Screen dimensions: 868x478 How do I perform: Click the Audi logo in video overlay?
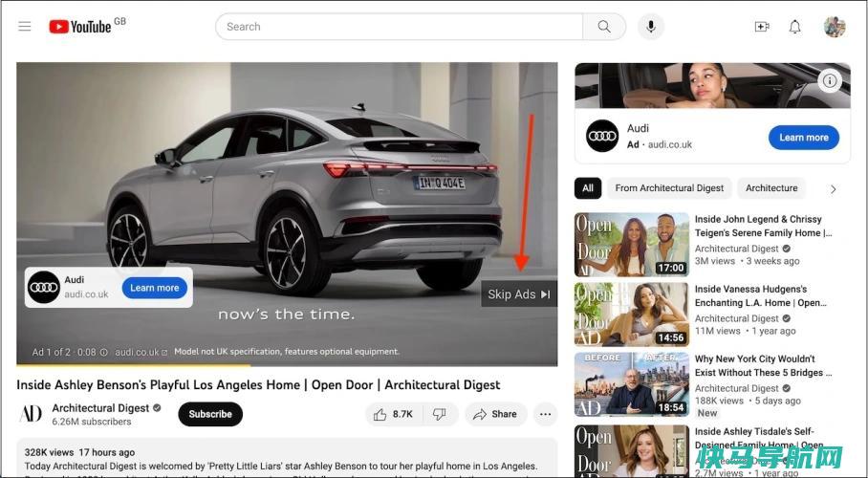click(x=44, y=287)
